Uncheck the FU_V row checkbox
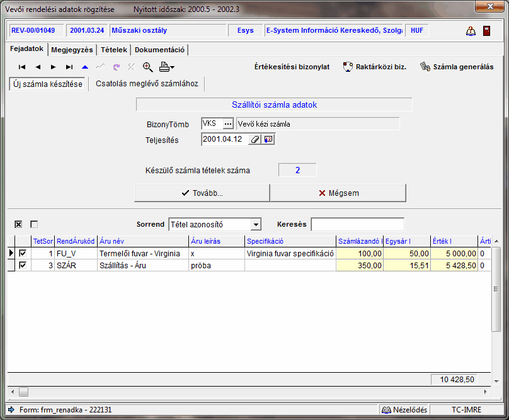This screenshot has height=420, width=509. pos(23,253)
